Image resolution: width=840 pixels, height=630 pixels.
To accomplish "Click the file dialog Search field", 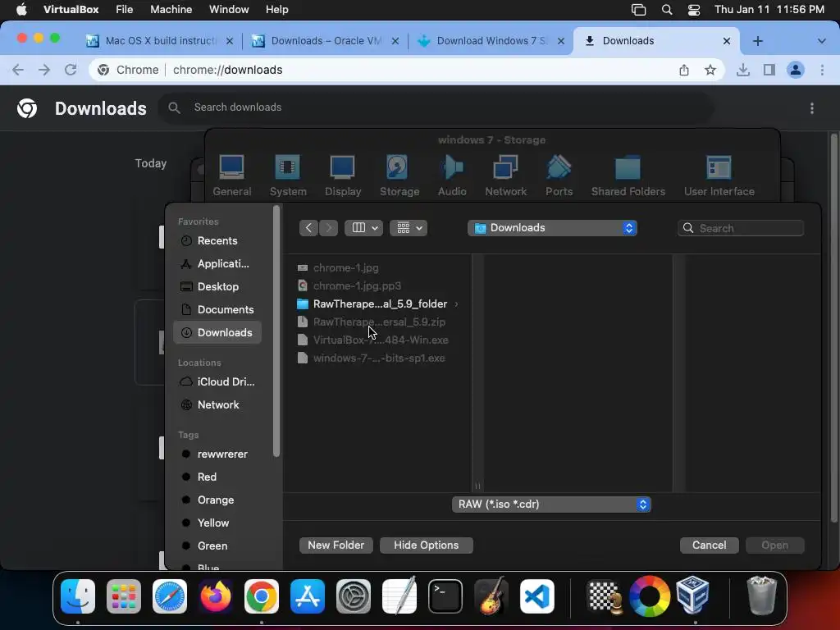I will [x=741, y=228].
